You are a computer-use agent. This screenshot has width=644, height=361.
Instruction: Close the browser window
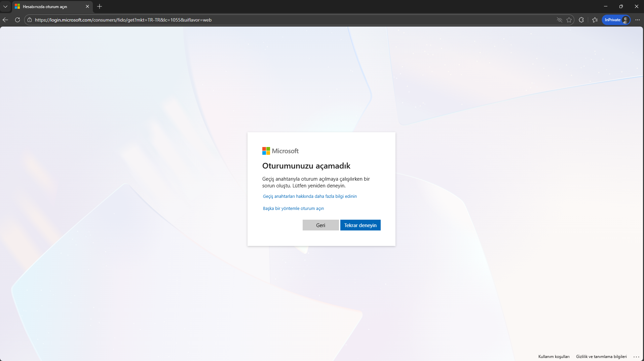point(637,6)
